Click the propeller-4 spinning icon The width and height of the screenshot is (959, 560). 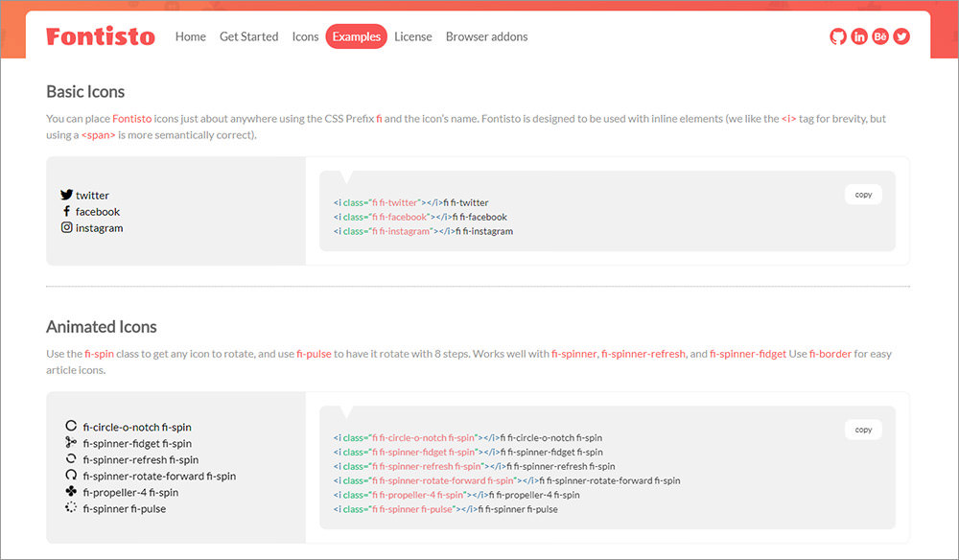pyautogui.click(x=71, y=491)
